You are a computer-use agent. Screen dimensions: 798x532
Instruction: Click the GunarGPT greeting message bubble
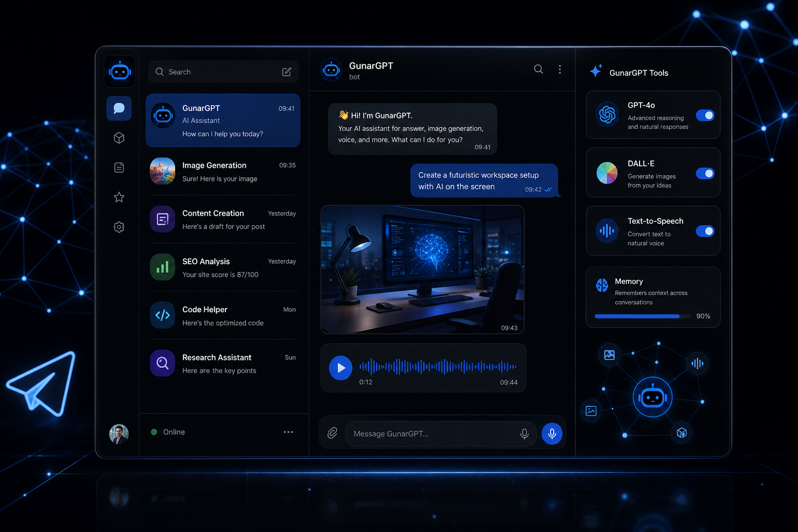point(413,129)
